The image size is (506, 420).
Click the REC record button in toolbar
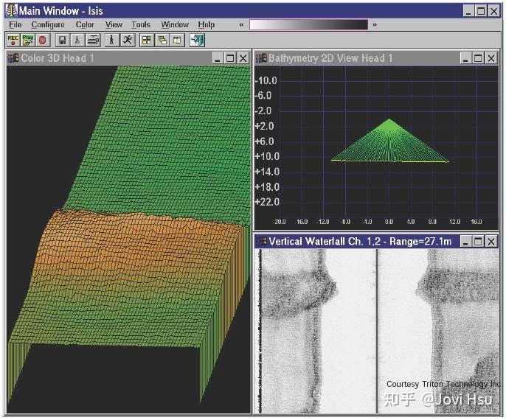click(13, 40)
